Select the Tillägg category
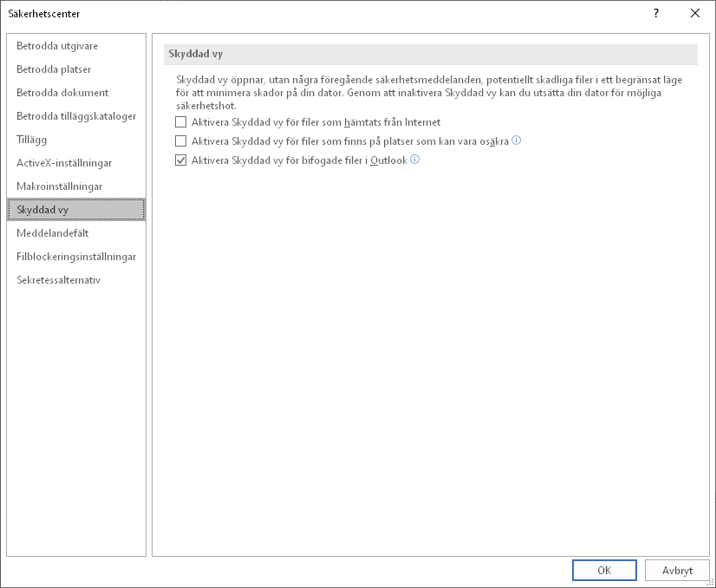This screenshot has width=716, height=588. pos(32,140)
